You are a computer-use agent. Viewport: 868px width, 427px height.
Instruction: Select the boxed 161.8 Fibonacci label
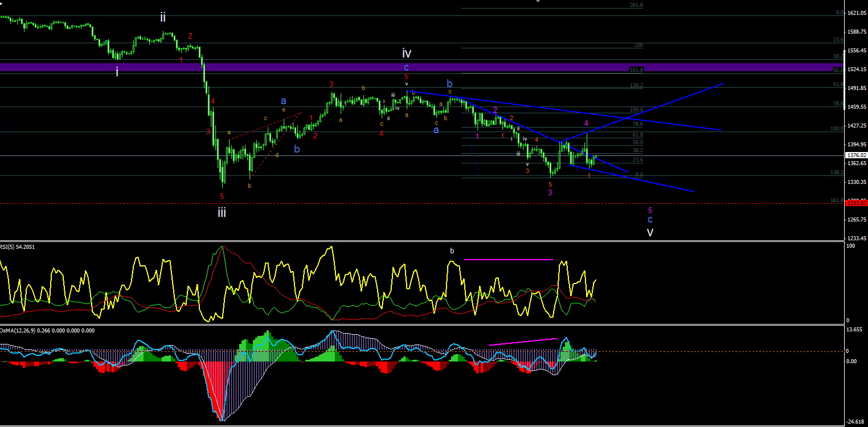pos(636,69)
